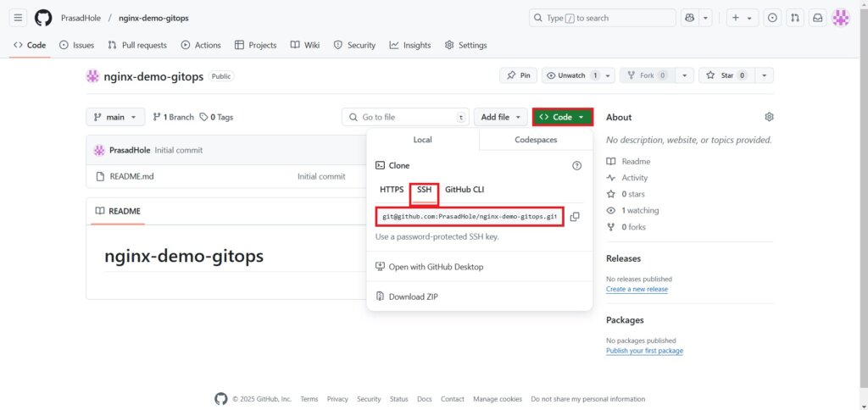
Task: Open the Copilot icon button
Action: tap(690, 18)
